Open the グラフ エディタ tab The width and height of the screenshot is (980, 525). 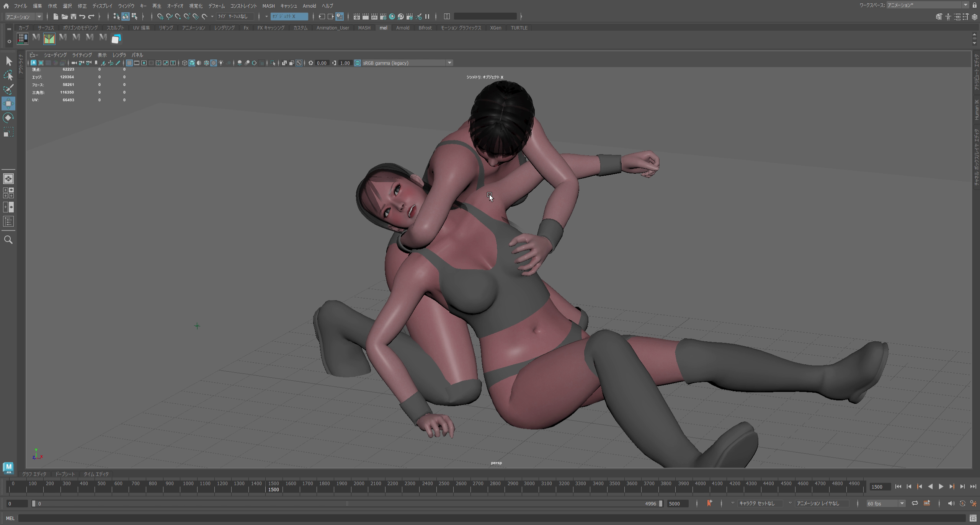34,474
